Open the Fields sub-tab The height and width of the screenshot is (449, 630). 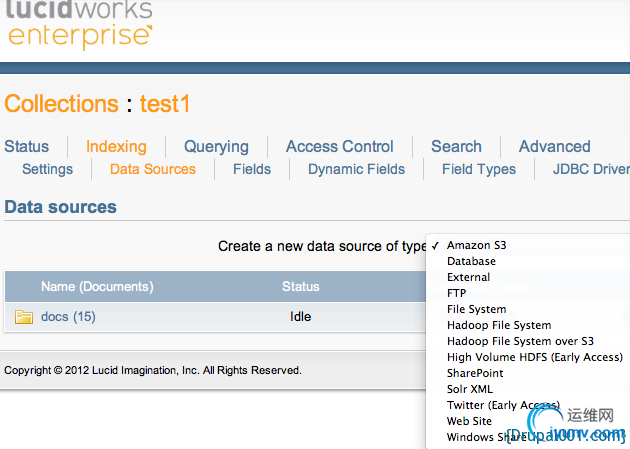252,169
